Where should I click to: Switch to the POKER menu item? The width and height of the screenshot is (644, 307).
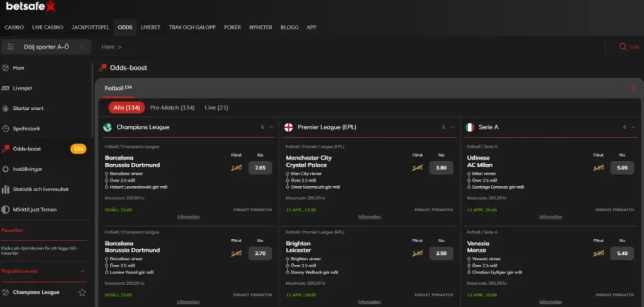(232, 28)
